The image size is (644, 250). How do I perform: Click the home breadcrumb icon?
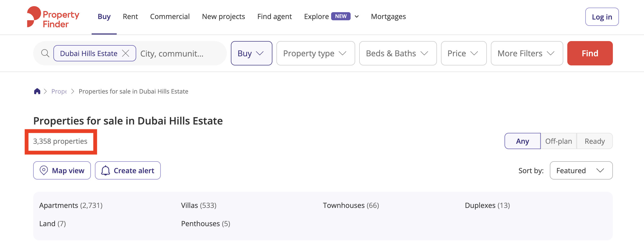tap(37, 91)
